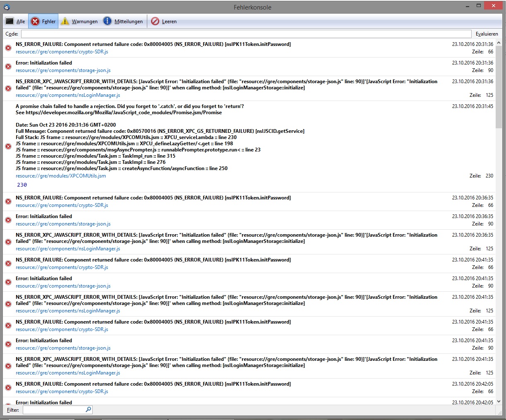Open nsLoginManager.js link at 20:36:35

click(x=68, y=249)
